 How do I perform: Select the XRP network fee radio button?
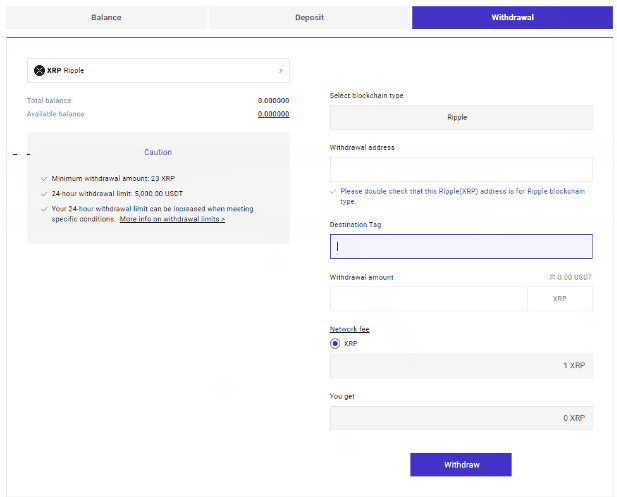click(335, 344)
